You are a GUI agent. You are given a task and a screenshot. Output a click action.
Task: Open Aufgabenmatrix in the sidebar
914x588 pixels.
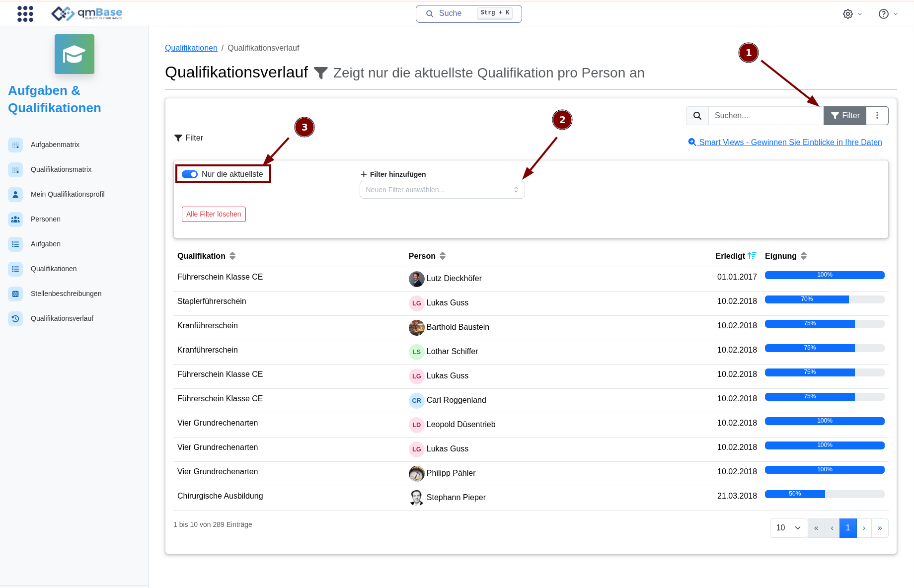coord(55,145)
